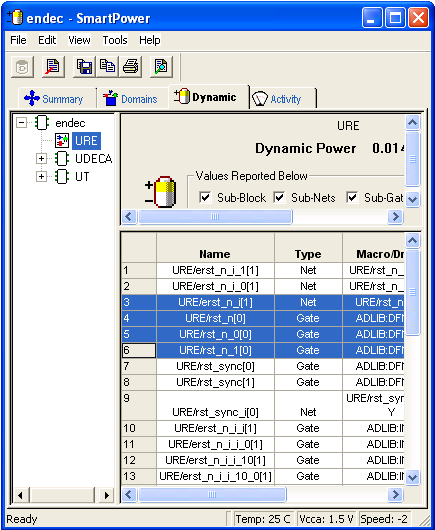Screen dimensions: 435x530
Task: Select cell URE/rst_n_1[0]
Action: tap(215, 351)
